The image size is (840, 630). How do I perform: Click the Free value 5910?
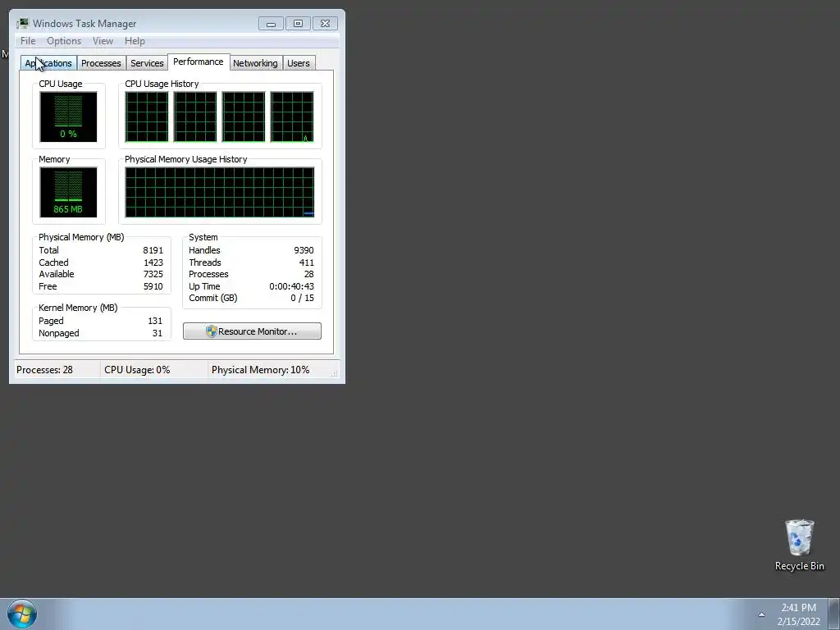click(153, 286)
